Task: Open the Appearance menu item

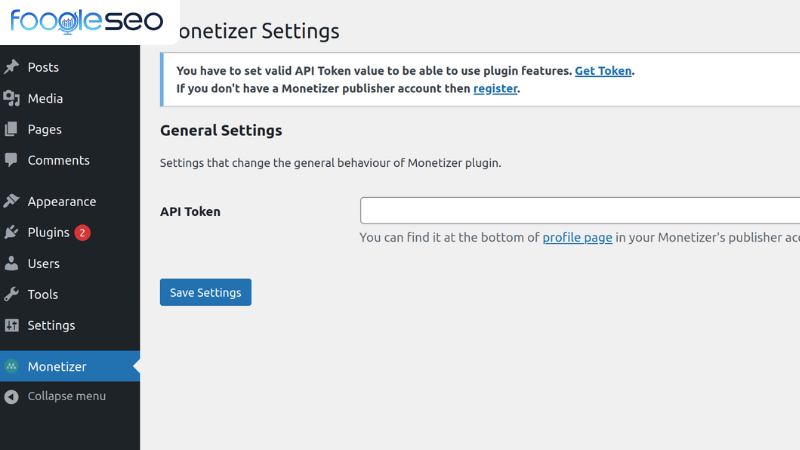Action: tap(62, 201)
